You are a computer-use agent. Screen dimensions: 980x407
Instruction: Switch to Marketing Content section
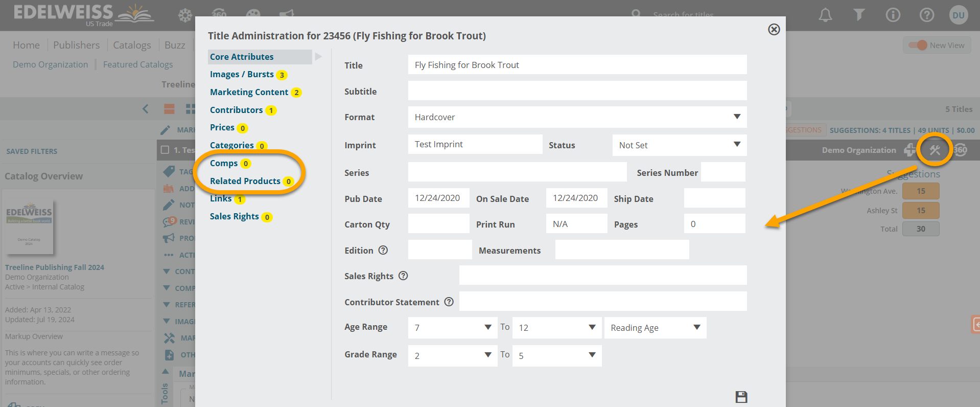[x=249, y=92]
